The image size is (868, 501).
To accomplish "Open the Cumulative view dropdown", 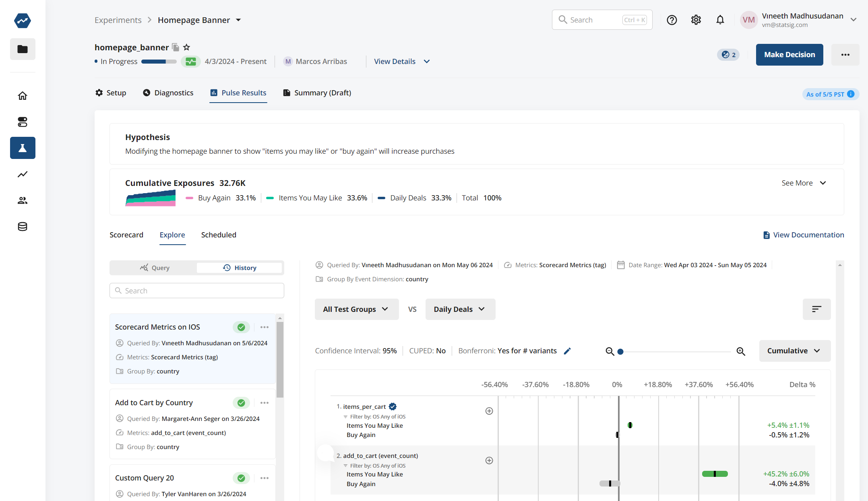I will click(794, 351).
